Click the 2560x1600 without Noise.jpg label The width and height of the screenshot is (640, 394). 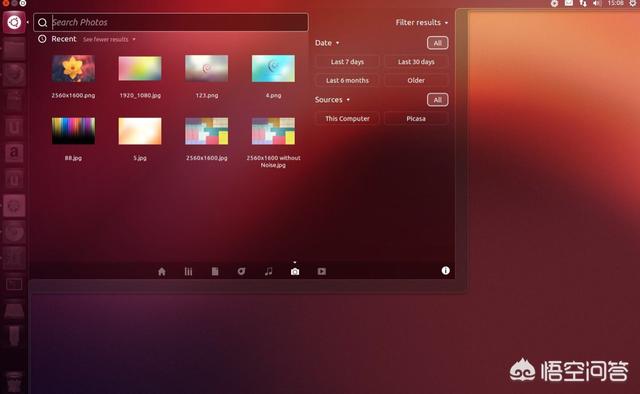click(273, 161)
